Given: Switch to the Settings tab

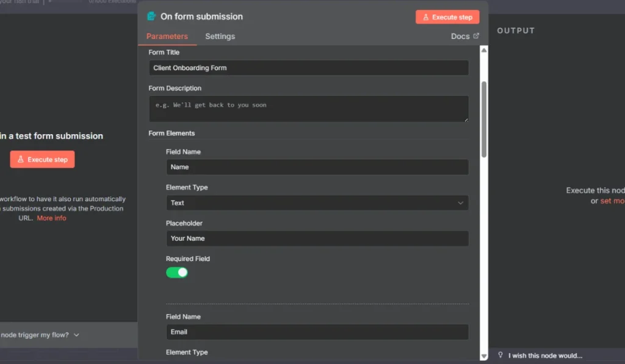Looking at the screenshot, I should click(220, 37).
